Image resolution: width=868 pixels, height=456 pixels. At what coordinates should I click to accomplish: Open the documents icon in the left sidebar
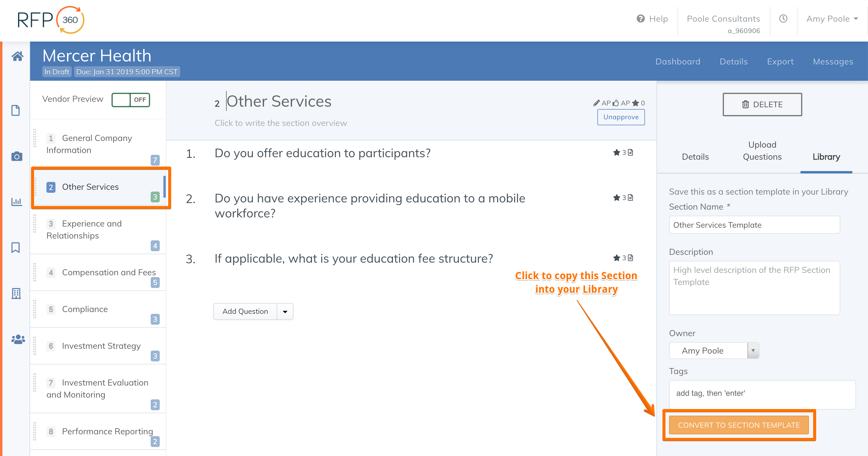(x=16, y=110)
